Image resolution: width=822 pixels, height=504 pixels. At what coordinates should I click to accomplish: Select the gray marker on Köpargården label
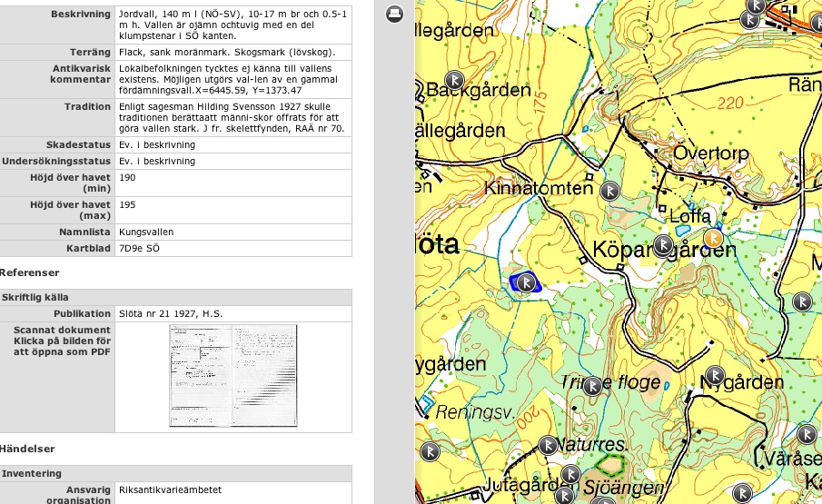pyautogui.click(x=664, y=244)
